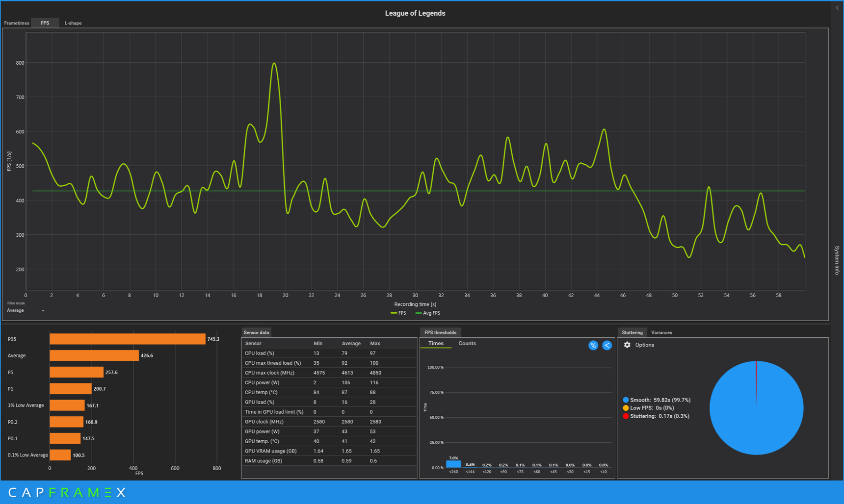Click the <240 blue threshold bar
The height and width of the screenshot is (504, 844).
pos(453,464)
